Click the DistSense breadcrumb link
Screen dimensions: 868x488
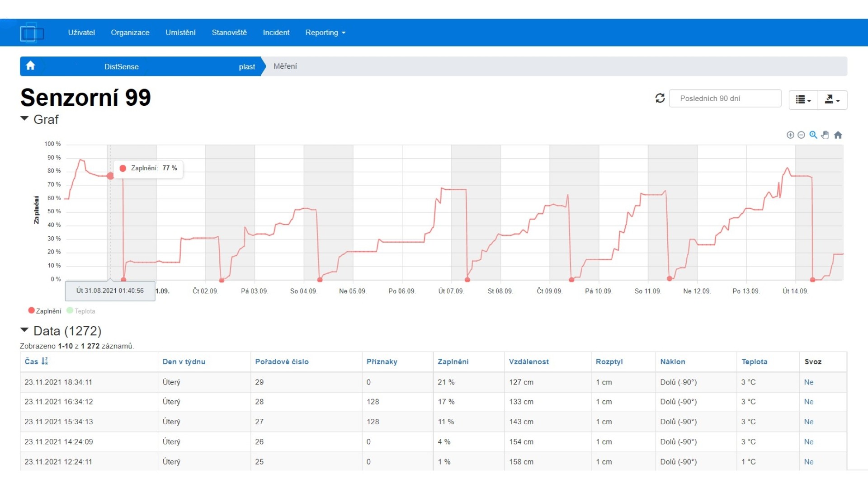(x=121, y=66)
